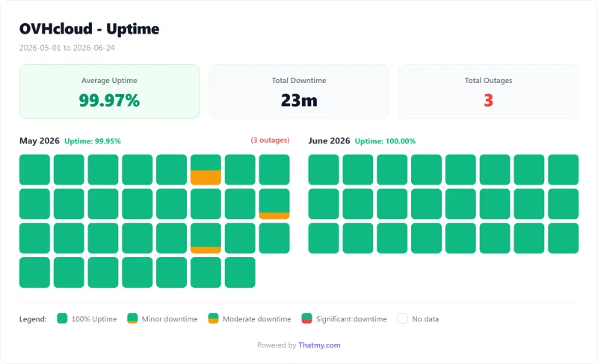Click the date range 2026-05-01 to 2026-06-24

67,48
